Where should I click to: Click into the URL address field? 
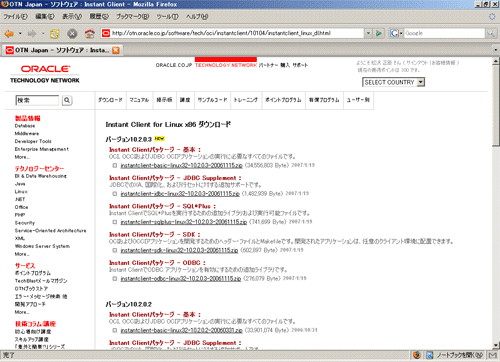[237, 33]
